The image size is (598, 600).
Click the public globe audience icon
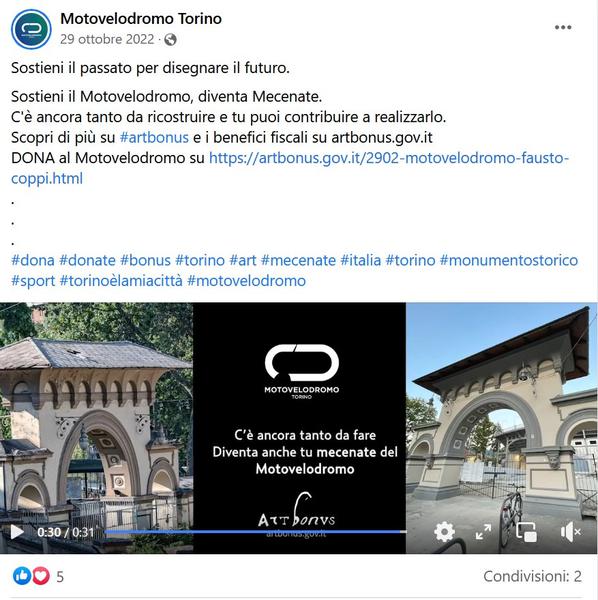pos(170,39)
